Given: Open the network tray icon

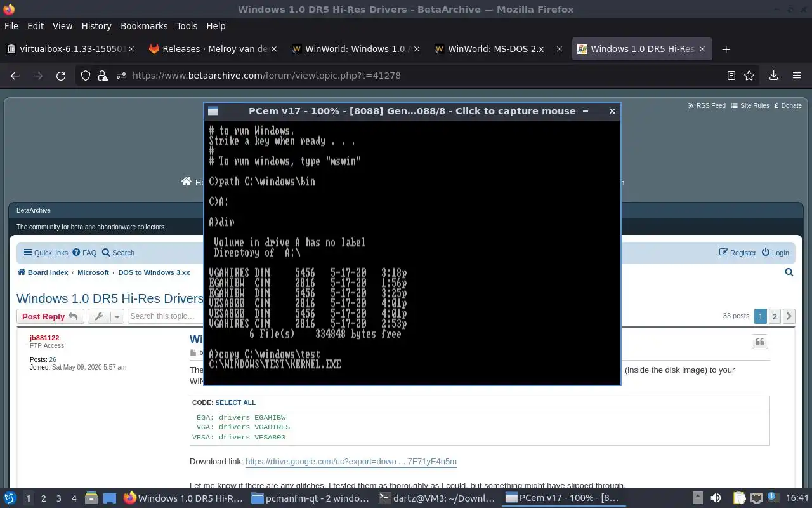Looking at the screenshot, I should pyautogui.click(x=756, y=498).
